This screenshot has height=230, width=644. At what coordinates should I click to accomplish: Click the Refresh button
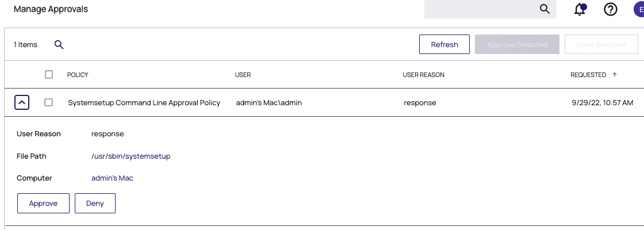(x=444, y=44)
